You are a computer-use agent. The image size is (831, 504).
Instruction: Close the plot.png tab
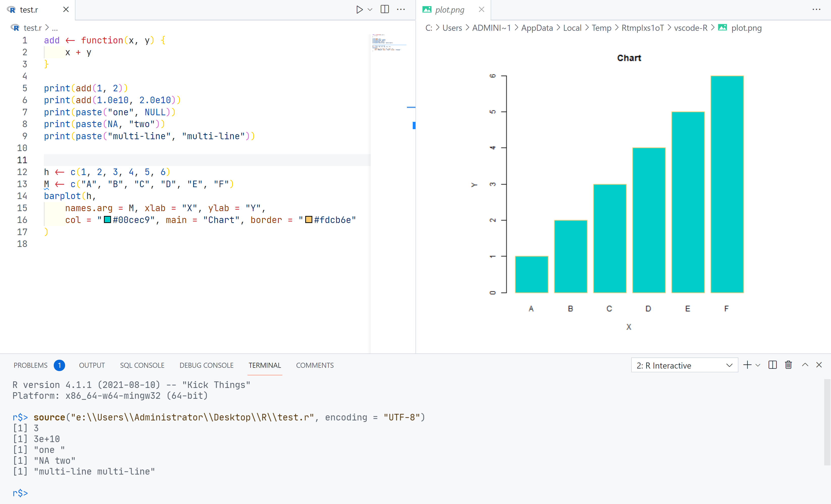coord(481,9)
